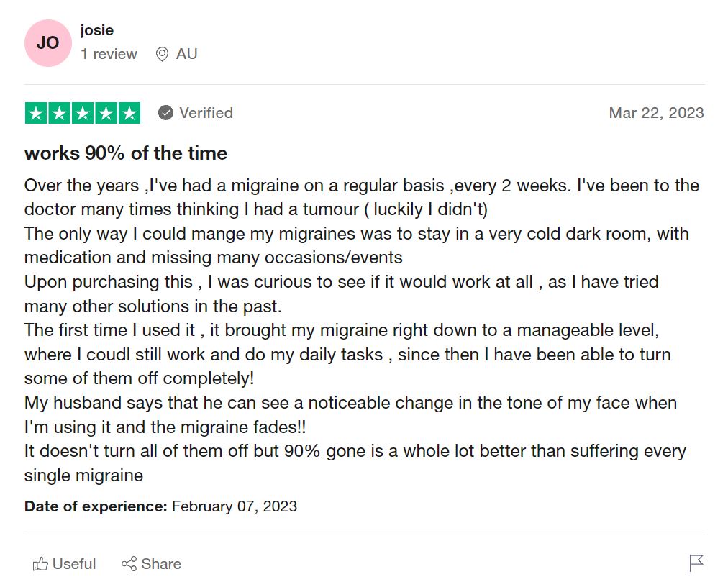
Task: Click the Verified checkmark badge icon
Action: pos(165,113)
